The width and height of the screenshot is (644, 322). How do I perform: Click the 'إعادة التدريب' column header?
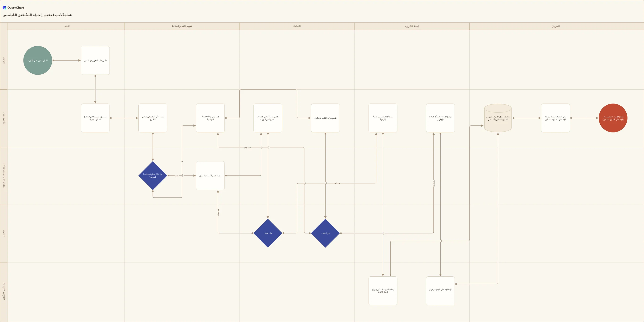(412, 26)
